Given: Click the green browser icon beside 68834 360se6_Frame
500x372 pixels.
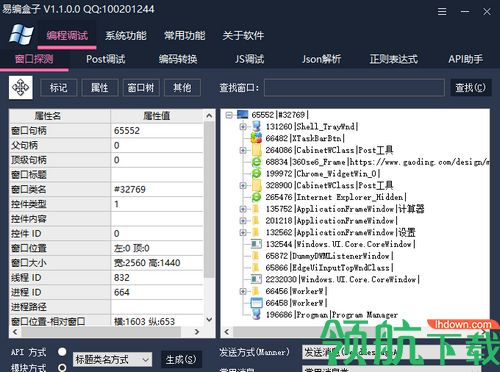Looking at the screenshot, I should coord(256,162).
